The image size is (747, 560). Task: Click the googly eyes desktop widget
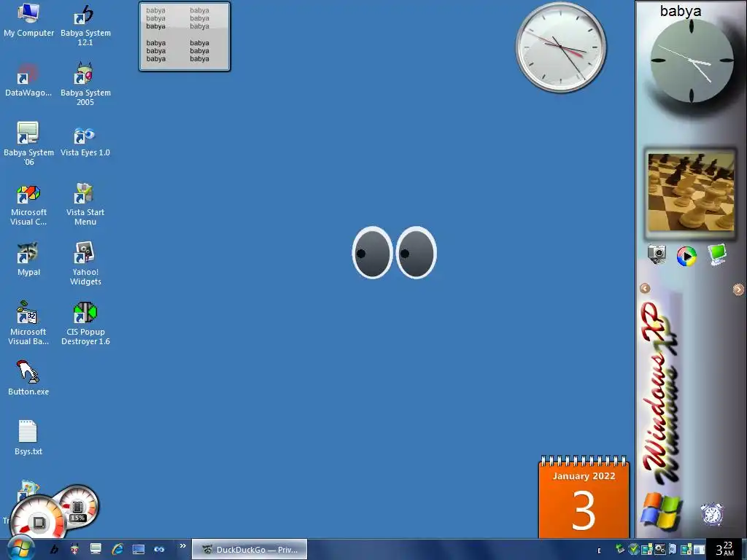(x=395, y=252)
